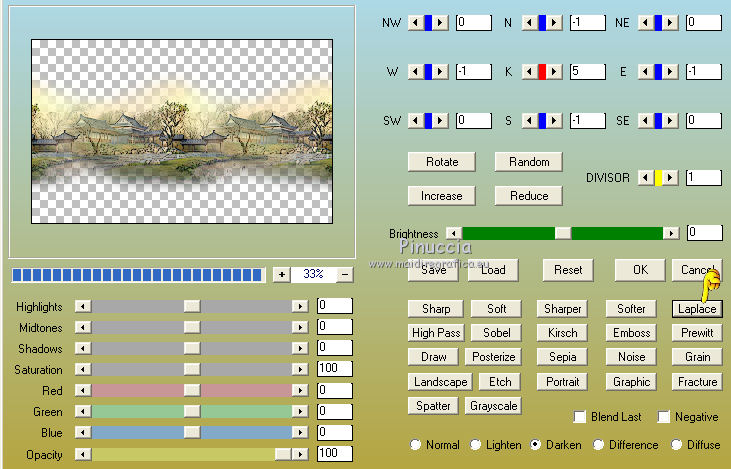The image size is (731, 469).
Task: Click the Opacity value input field
Action: [335, 453]
